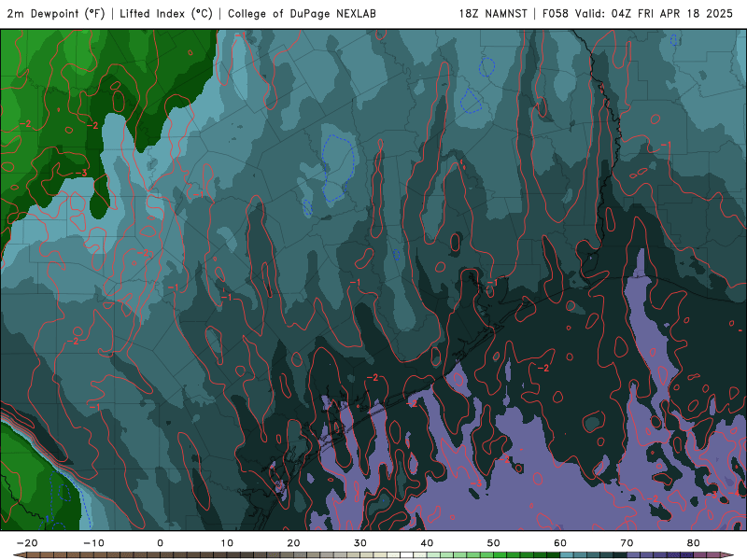
Task: Click the 'F058' forecast hour label
Action: (556, 14)
